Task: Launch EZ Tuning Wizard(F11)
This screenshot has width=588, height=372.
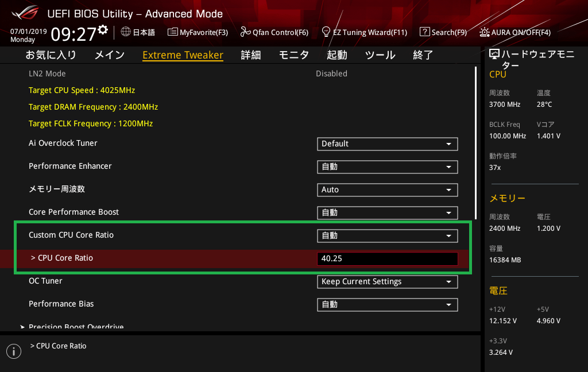Action: click(365, 32)
